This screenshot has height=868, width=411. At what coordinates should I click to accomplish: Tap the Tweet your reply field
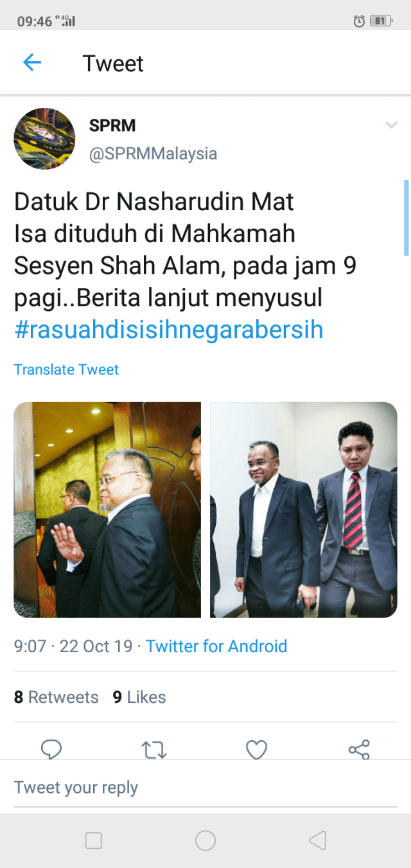click(x=205, y=788)
